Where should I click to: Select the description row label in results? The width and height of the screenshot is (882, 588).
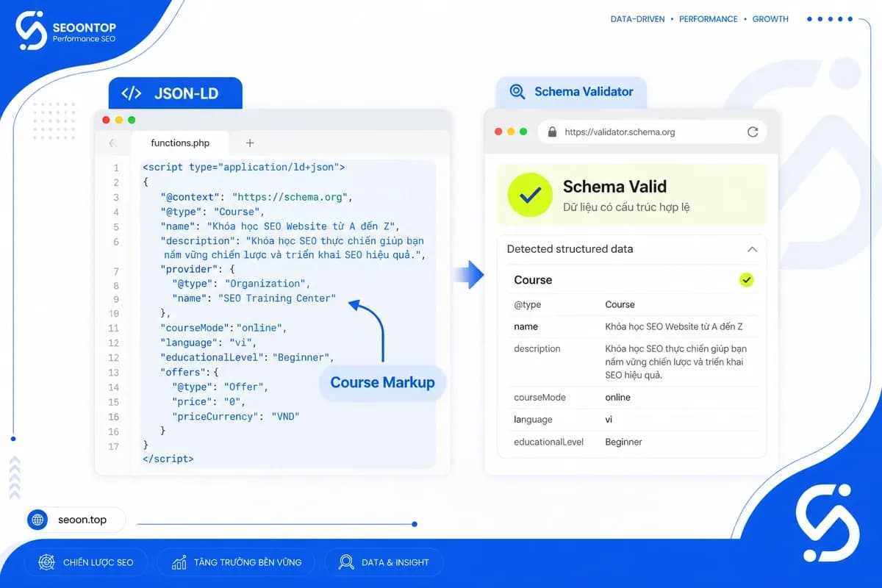click(537, 348)
